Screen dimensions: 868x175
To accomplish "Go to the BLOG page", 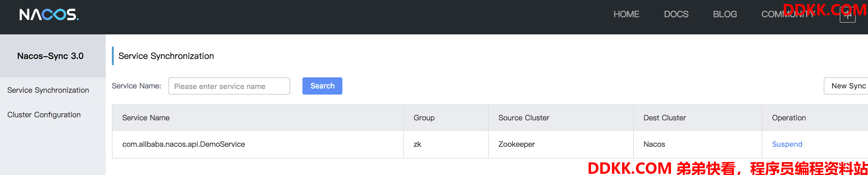I will [724, 14].
